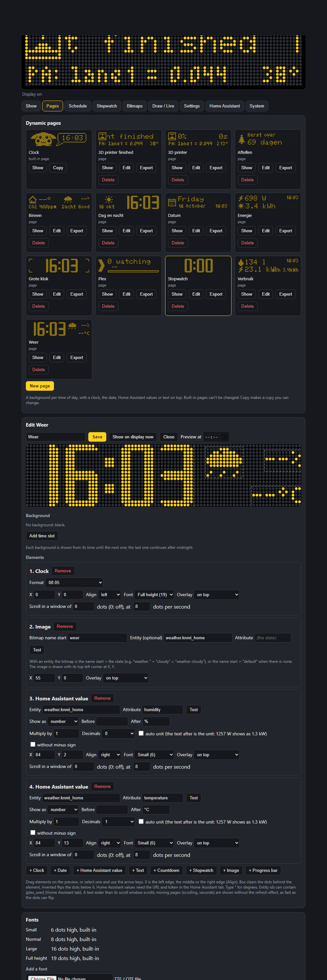
Task: Click the Clock page preview thumbnail
Action: 59,139
